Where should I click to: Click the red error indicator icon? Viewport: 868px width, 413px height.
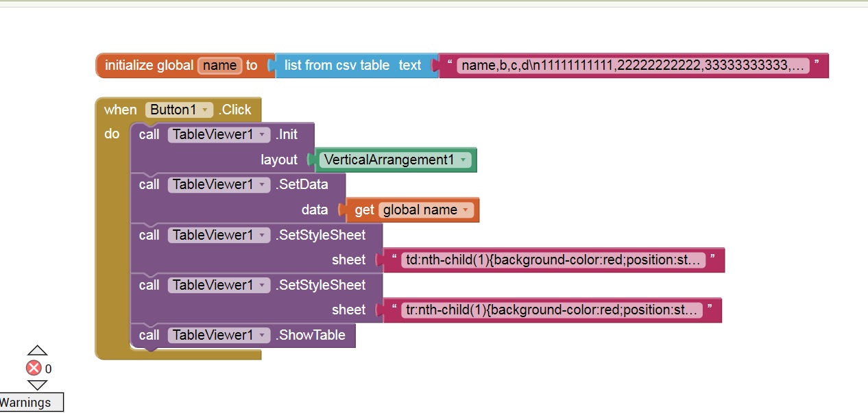(x=34, y=368)
